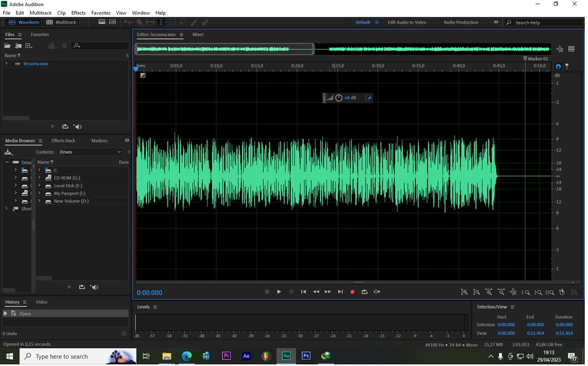Click the zoom navigator overview bar
The height and width of the screenshot is (366, 588).
[x=225, y=49]
